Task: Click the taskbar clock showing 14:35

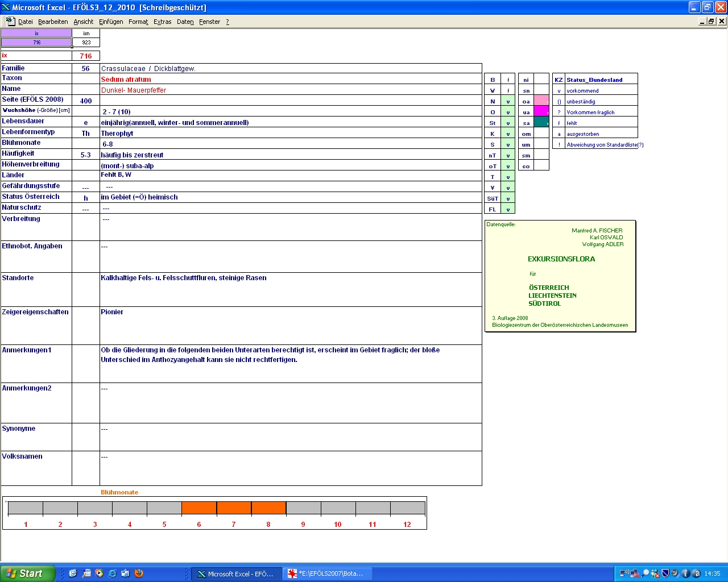Action: [x=712, y=573]
